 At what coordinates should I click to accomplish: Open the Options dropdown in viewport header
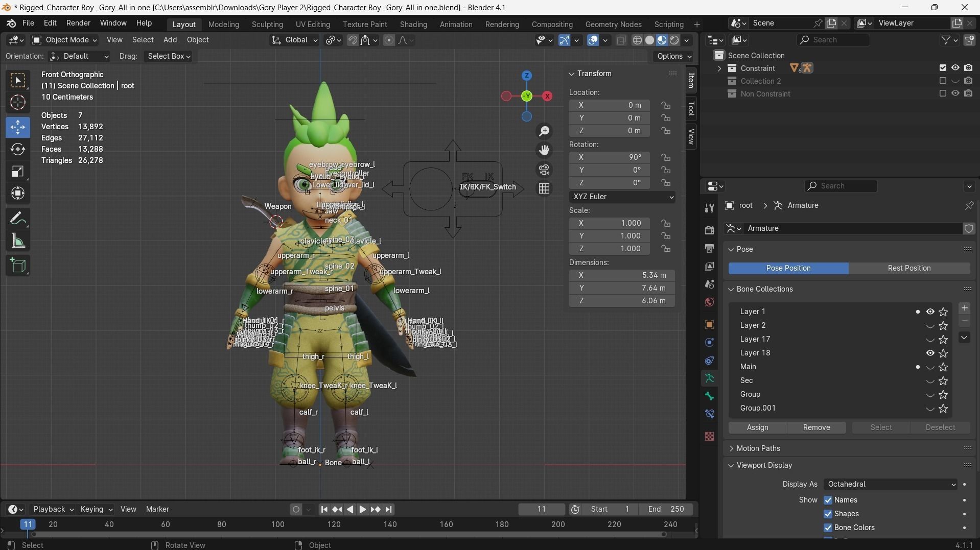click(x=674, y=56)
